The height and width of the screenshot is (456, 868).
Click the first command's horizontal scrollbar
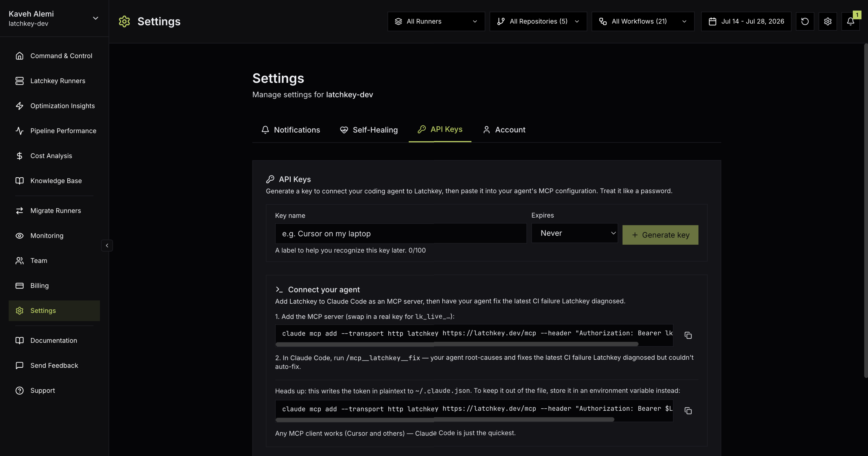457,344
